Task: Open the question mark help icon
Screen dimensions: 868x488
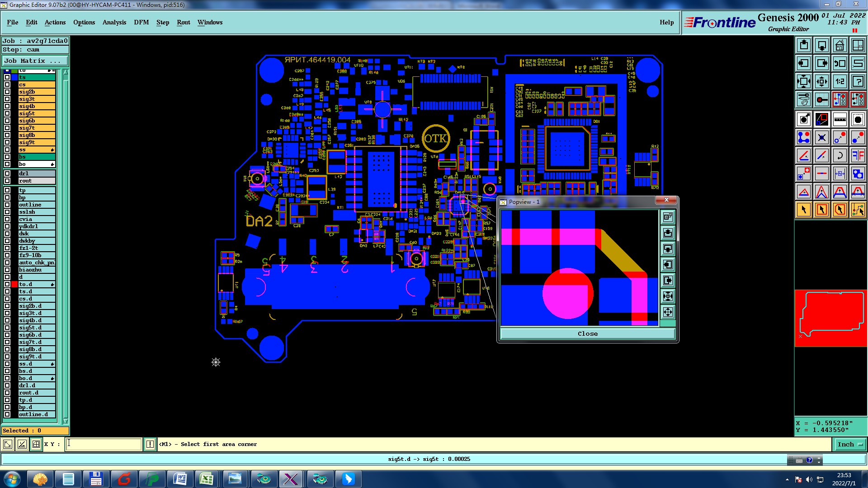Action: click(858, 81)
